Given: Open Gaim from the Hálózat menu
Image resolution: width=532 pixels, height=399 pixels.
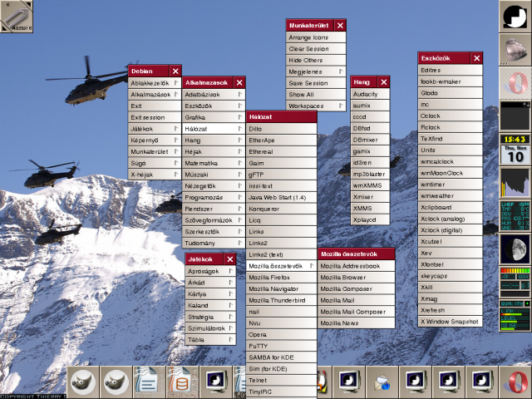Looking at the screenshot, I should tap(281, 163).
